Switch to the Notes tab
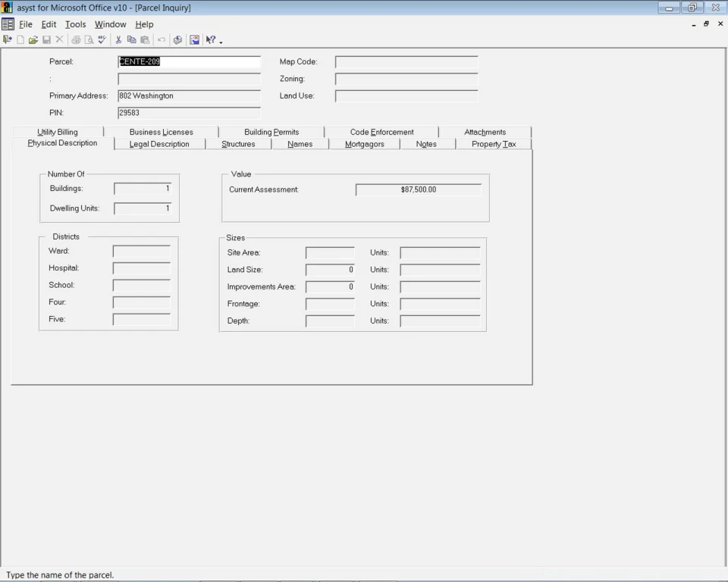728x582 pixels. point(426,144)
